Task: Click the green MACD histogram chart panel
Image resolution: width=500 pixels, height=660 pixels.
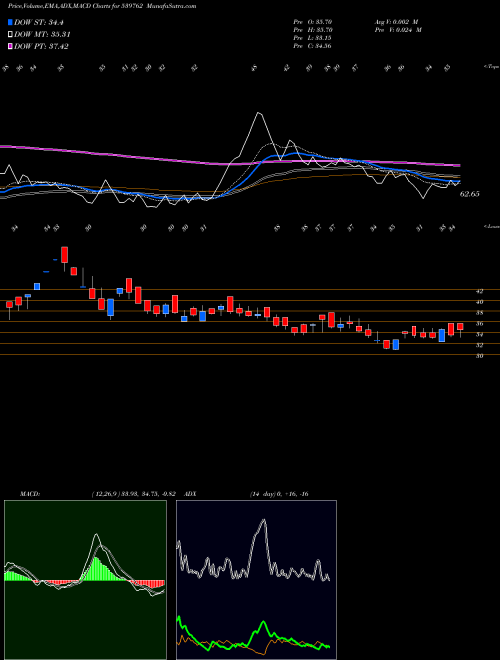Action: (x=85, y=580)
